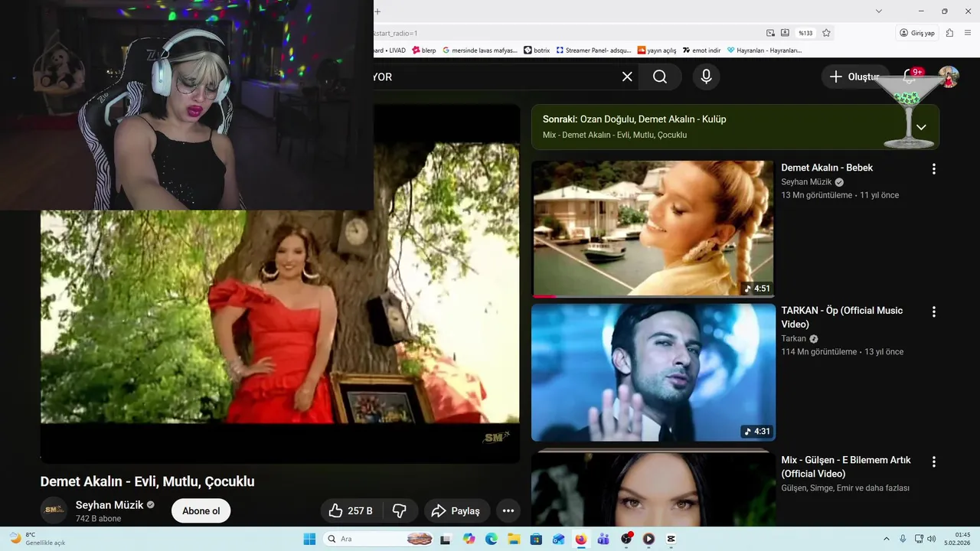Click the taskbar Ara search box
980x551 pixels.
[380, 539]
